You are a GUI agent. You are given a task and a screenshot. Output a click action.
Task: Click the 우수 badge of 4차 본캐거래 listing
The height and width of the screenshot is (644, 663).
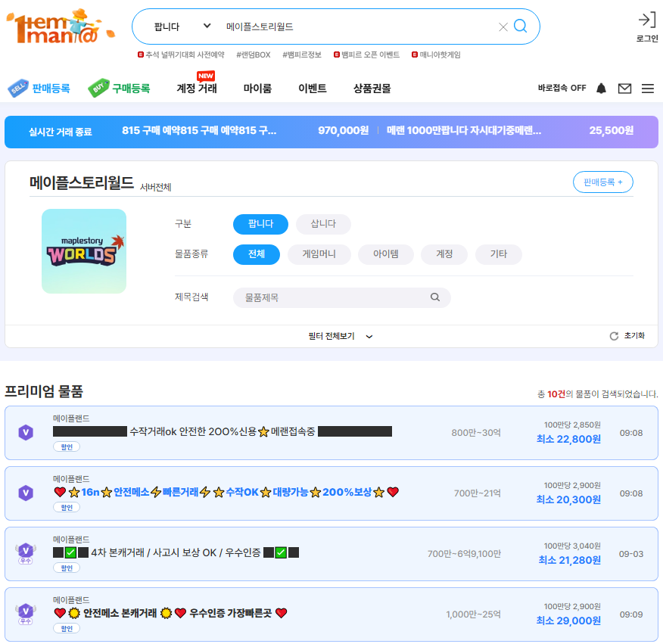[26, 553]
